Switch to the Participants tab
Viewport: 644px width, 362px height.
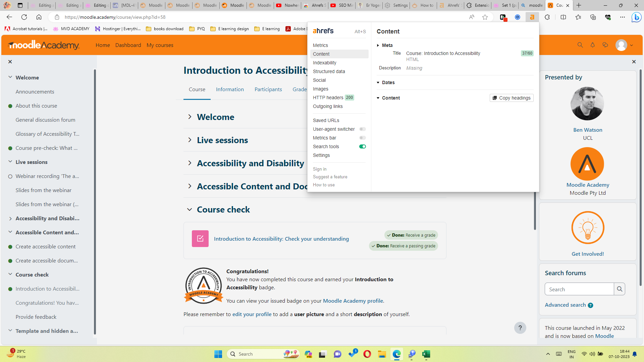coord(268,89)
